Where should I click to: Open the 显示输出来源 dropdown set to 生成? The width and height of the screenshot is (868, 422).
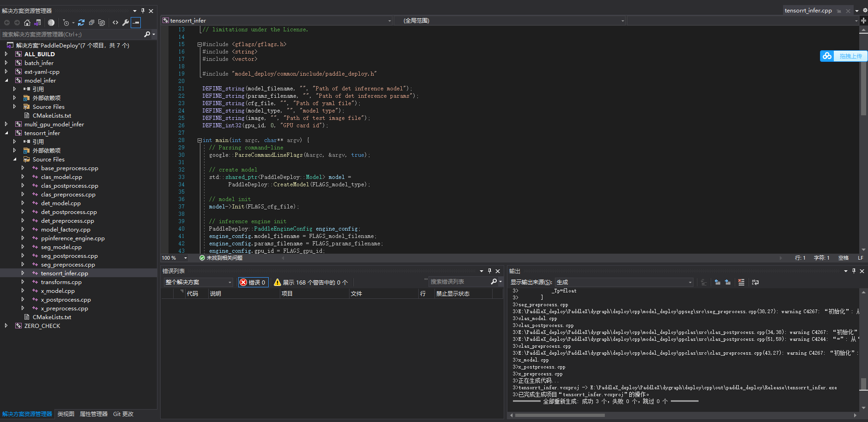click(624, 282)
